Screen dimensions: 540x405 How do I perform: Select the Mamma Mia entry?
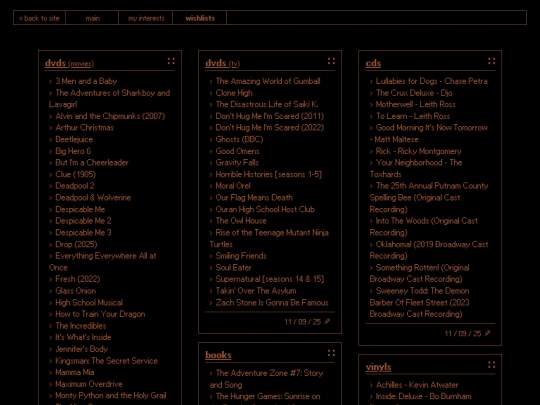point(75,372)
